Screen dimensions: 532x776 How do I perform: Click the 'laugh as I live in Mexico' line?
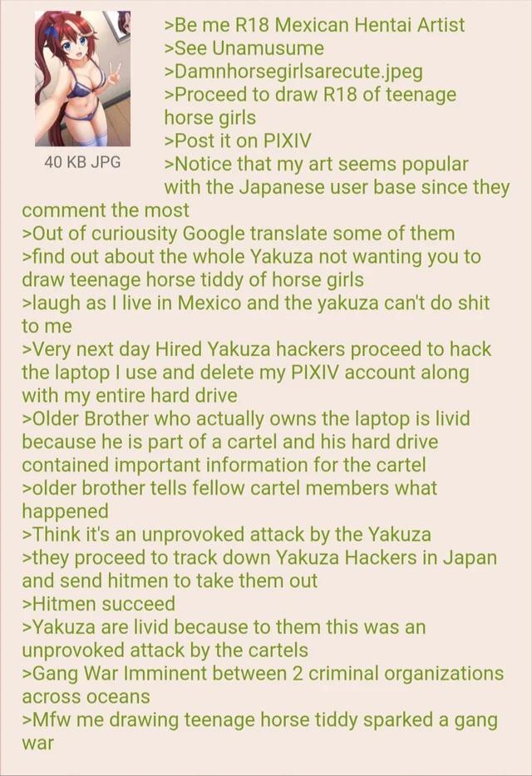[256, 303]
